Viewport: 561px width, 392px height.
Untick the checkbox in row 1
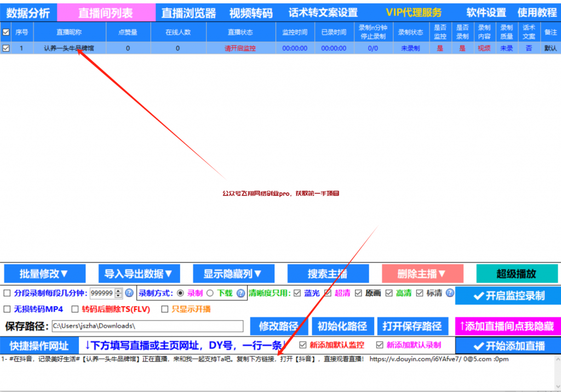coord(6,48)
